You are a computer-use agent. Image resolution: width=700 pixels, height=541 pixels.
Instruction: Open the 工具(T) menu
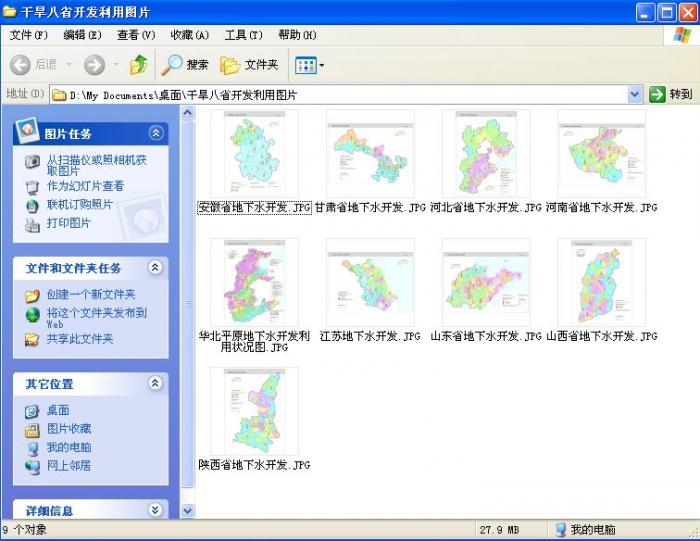[x=243, y=35]
